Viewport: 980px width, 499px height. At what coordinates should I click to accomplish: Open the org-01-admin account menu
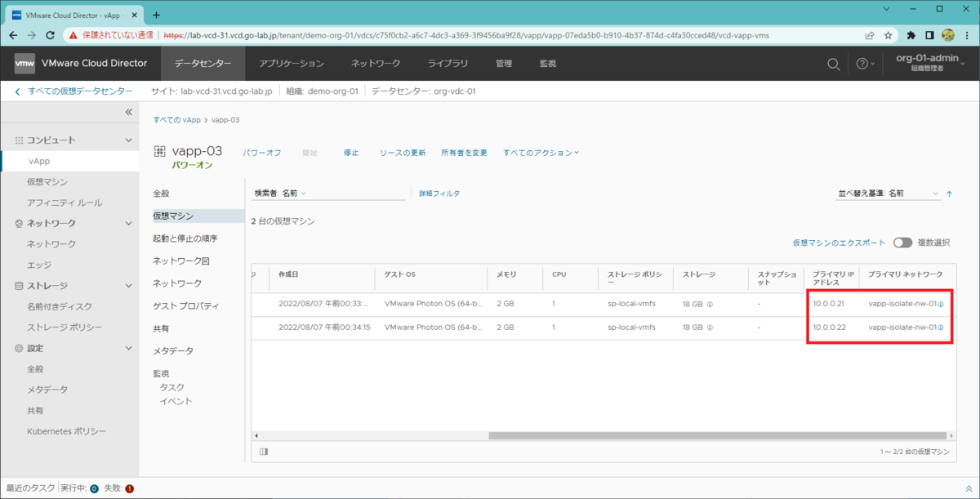pos(929,63)
